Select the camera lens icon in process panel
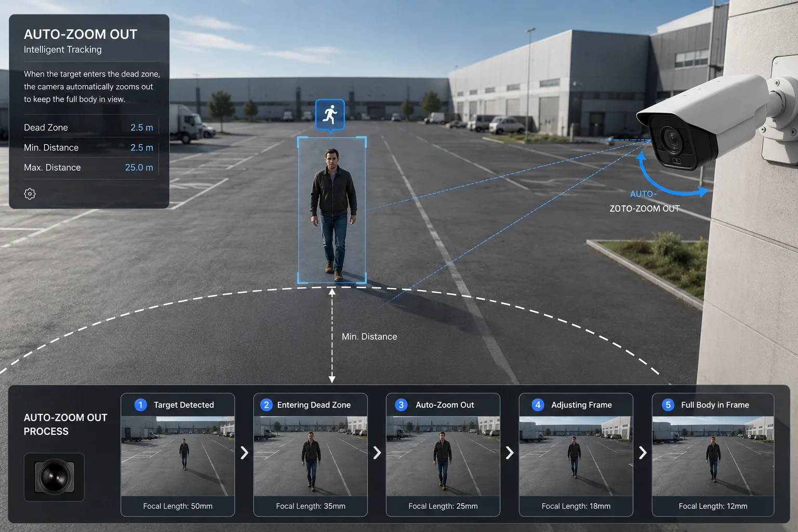The image size is (798, 532). 54,477
